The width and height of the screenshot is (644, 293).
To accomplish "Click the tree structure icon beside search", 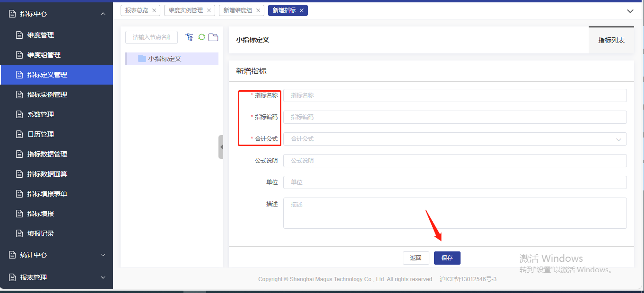I will [x=190, y=37].
